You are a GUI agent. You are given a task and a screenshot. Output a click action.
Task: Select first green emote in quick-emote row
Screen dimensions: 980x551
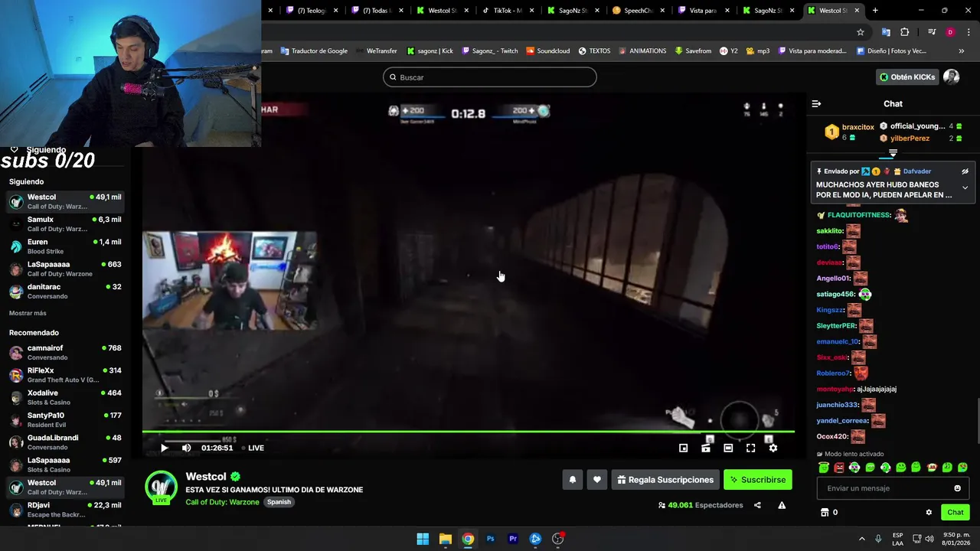click(824, 468)
